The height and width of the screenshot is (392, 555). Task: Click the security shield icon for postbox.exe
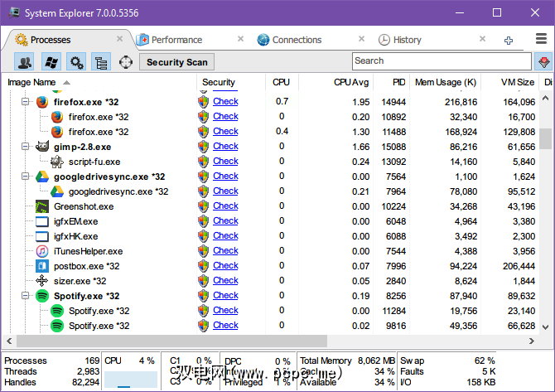click(203, 266)
